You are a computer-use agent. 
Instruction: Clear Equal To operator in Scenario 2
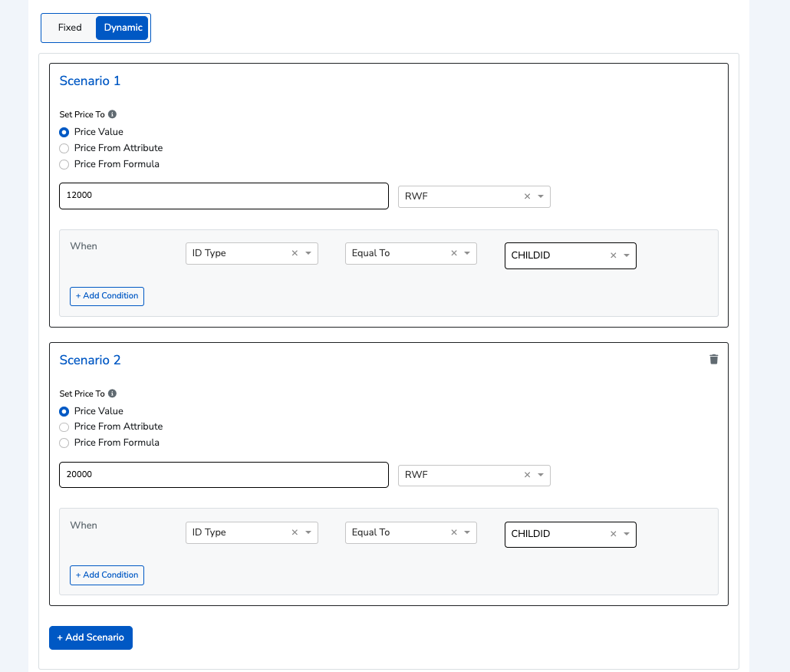(453, 532)
